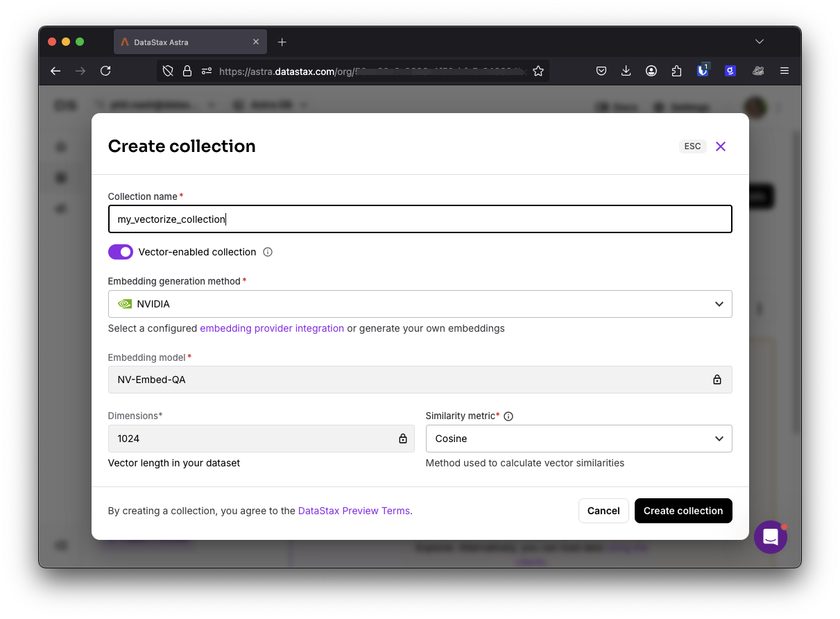Click the embedding provider integration link
The image size is (840, 619).
click(272, 328)
